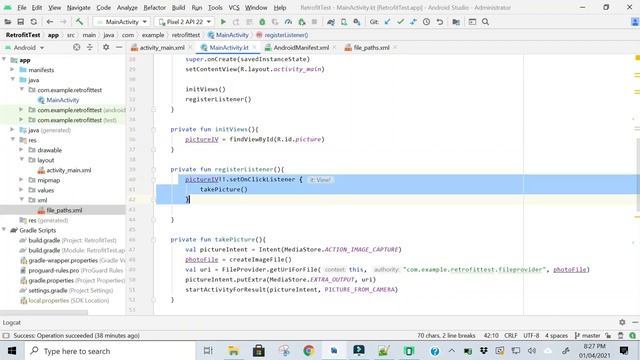
Task: Open the VCS menu
Action: pos(234,7)
